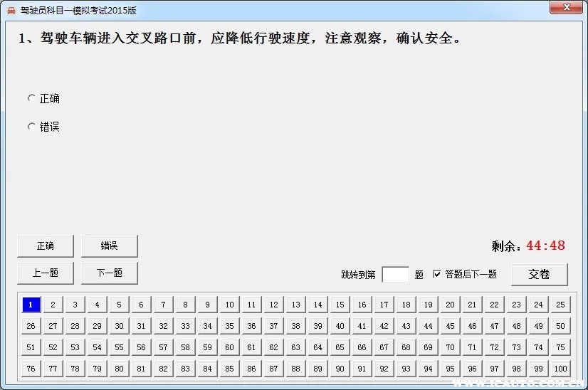The width and height of the screenshot is (588, 390).
Task: Open question 13 from number grid
Action: (295, 305)
